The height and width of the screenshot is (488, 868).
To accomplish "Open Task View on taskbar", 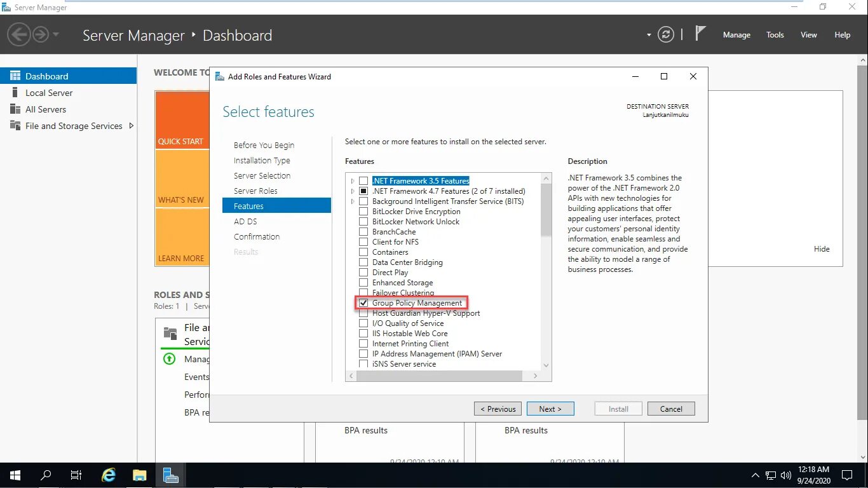I will pyautogui.click(x=76, y=475).
